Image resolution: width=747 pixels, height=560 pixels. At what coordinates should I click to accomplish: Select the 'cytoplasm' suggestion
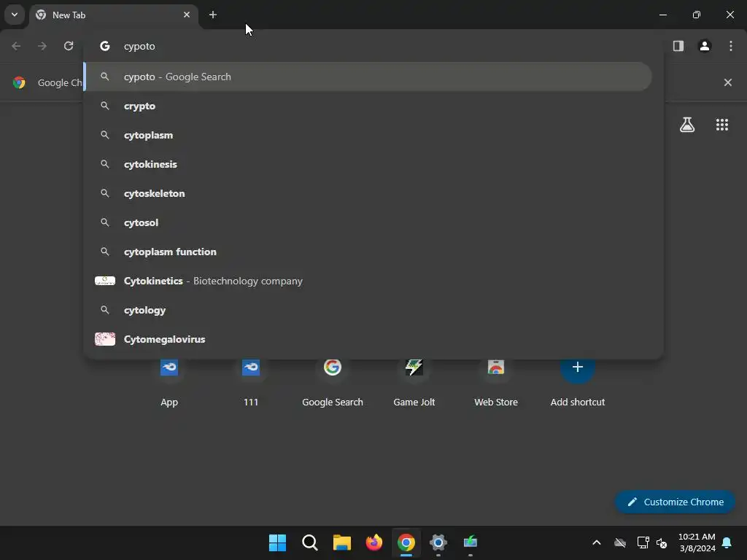coord(368,135)
